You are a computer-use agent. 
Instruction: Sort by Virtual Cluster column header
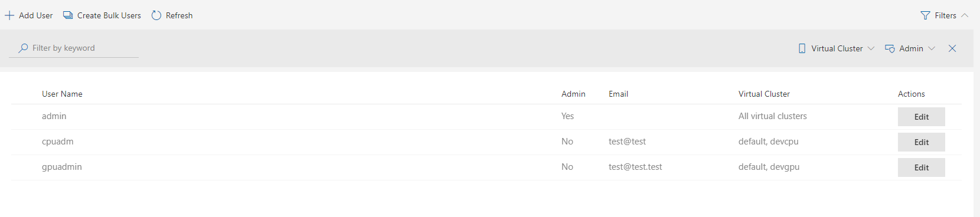[x=764, y=94]
